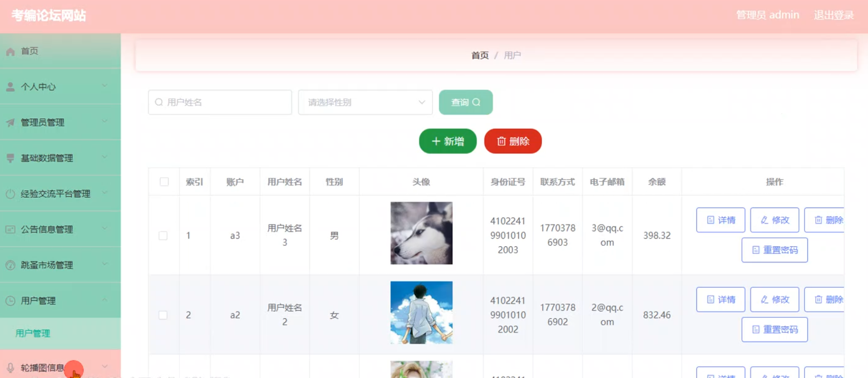Click the magnifier icon in the 用户姓名 search field
This screenshot has height=378, width=868.
[159, 102]
